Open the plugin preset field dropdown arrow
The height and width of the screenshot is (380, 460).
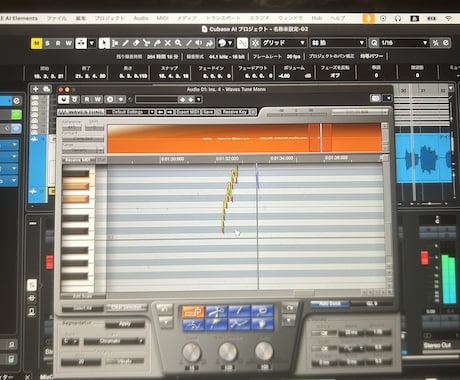coord(199,99)
